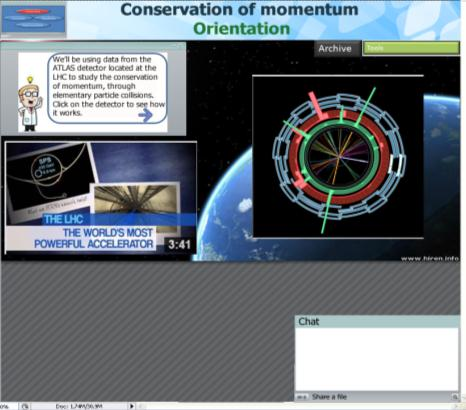
Task: Click the navigation map thumbnail at top left
Action: (33, 19)
